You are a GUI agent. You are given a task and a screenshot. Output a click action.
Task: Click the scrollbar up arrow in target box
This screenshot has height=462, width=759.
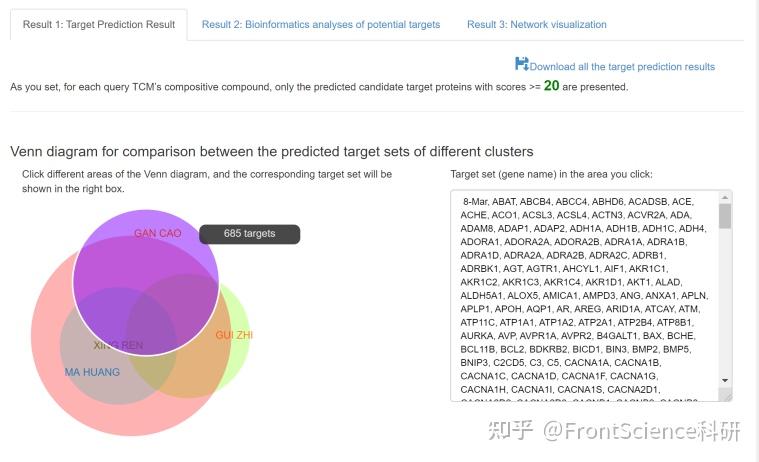725,197
